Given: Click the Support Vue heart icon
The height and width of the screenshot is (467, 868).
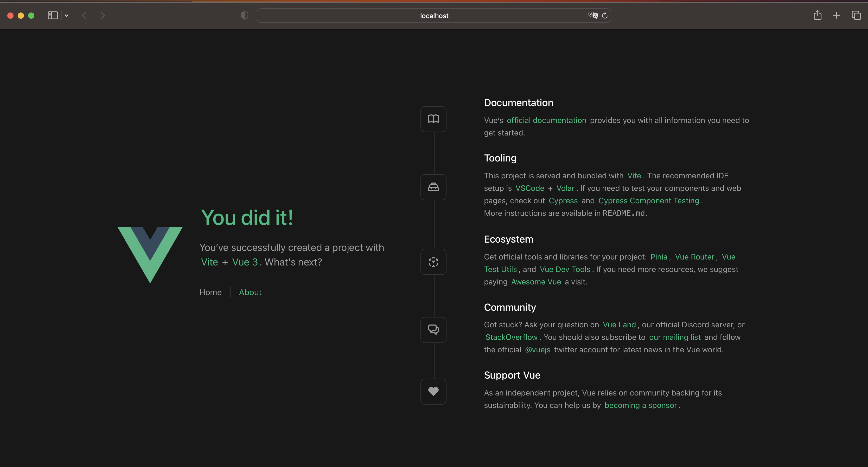Looking at the screenshot, I should (x=433, y=391).
